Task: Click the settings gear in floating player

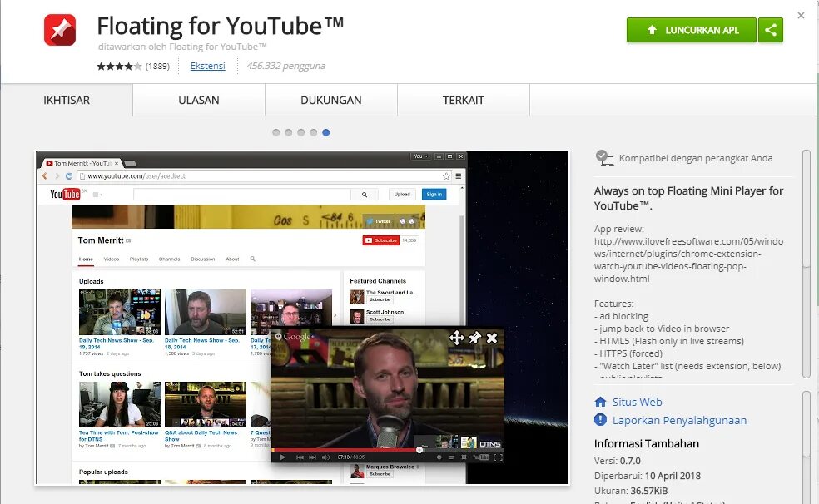Action: point(464,457)
